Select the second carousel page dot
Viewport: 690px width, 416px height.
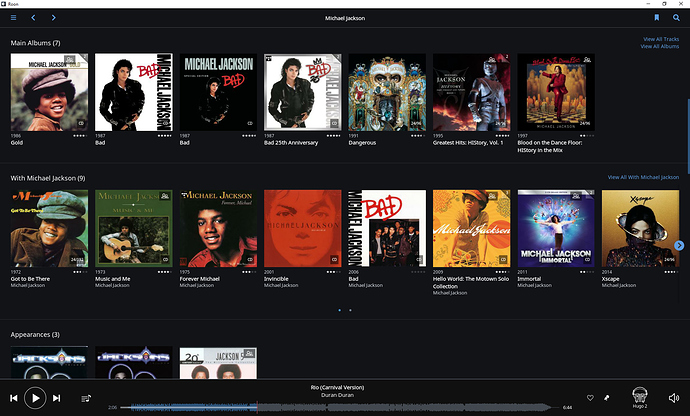(x=350, y=310)
